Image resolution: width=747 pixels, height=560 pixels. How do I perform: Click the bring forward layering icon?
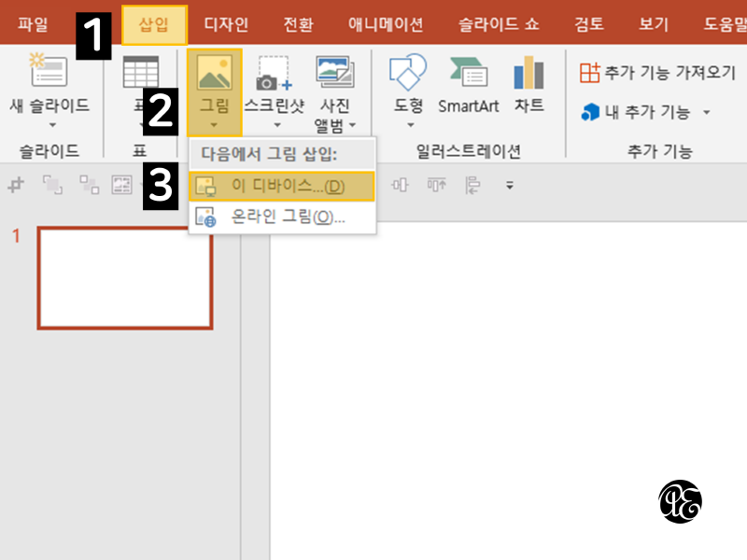tap(52, 185)
